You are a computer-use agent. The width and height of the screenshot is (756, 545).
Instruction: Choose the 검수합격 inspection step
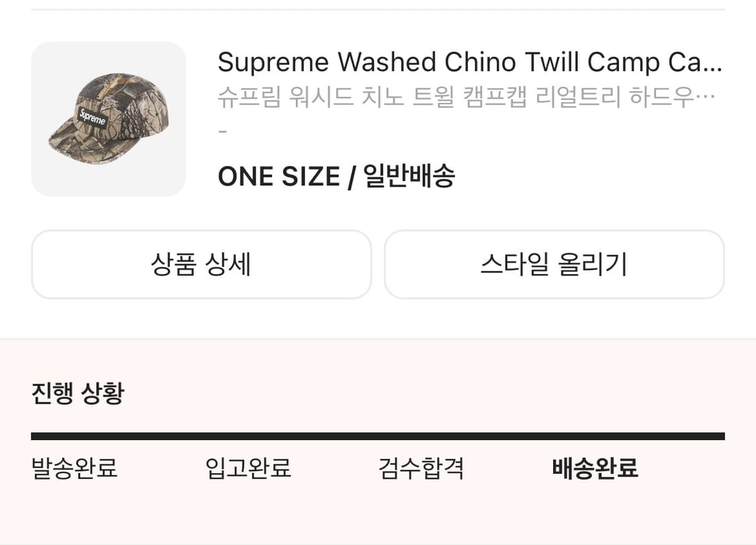tap(421, 468)
